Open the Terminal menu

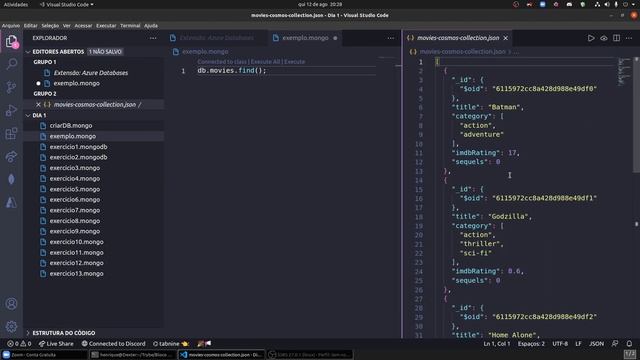pyautogui.click(x=130, y=26)
